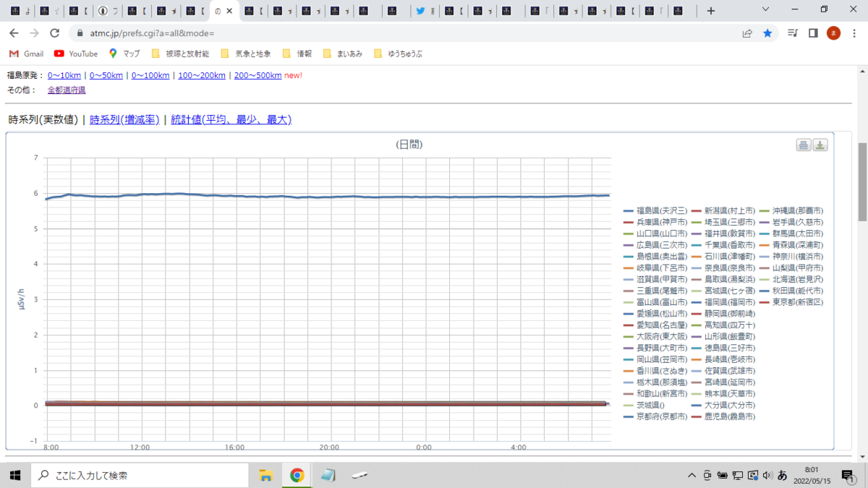Viewport: 868px width, 488px height.
Task: Switch to 統計値(平均、最小、最大) view
Action: click(x=231, y=120)
